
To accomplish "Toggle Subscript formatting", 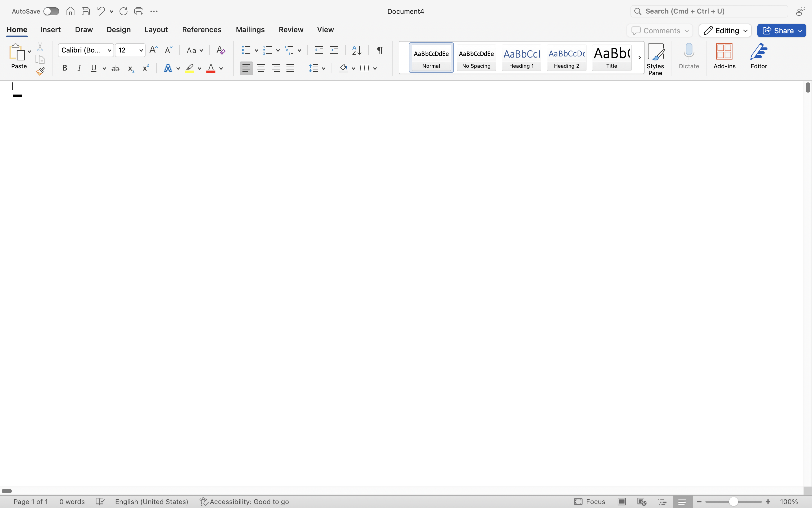I will coord(131,69).
